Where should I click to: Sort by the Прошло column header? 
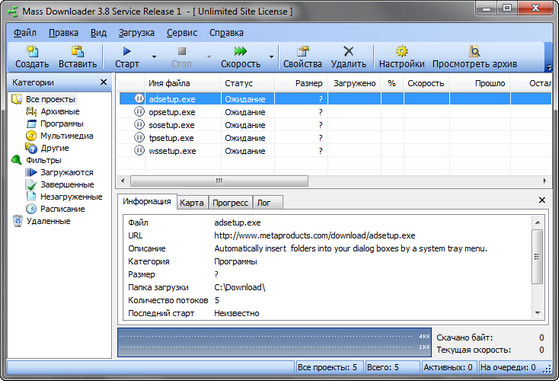coord(479,83)
